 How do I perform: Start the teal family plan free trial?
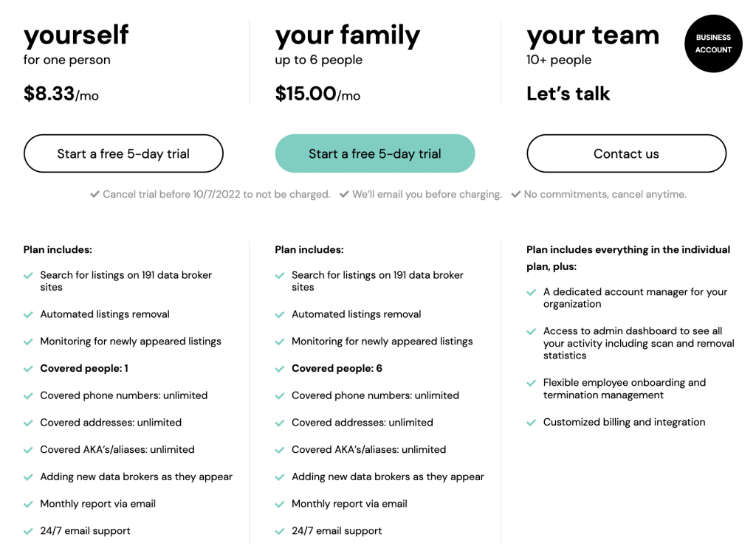coord(375,153)
